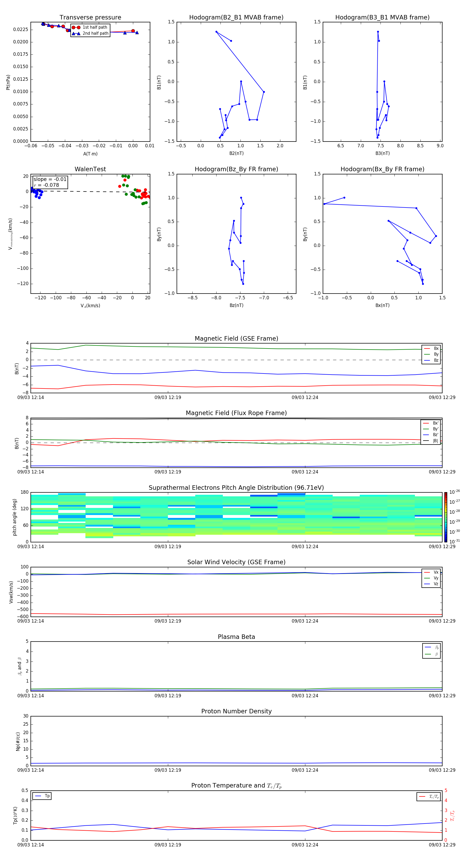Click the "pitch angle (deg)" axis label
The width and height of the screenshot is (473, 868).
pyautogui.click(x=14, y=517)
